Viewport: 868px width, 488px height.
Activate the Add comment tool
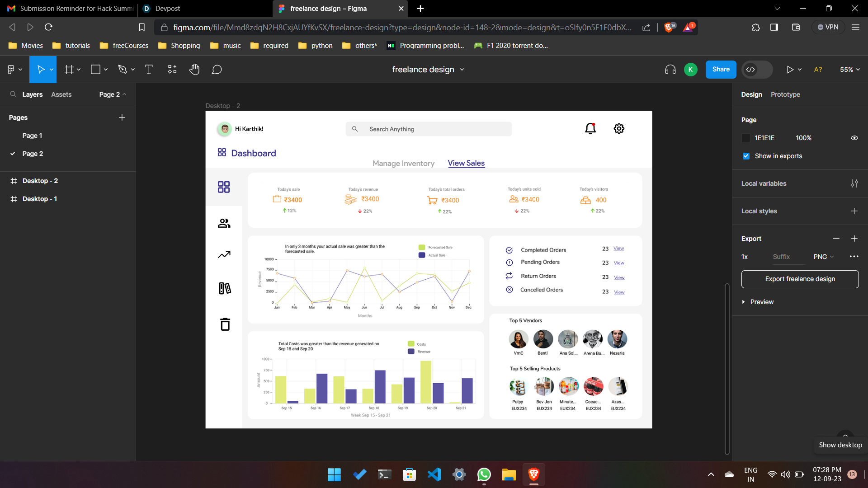pyautogui.click(x=217, y=70)
